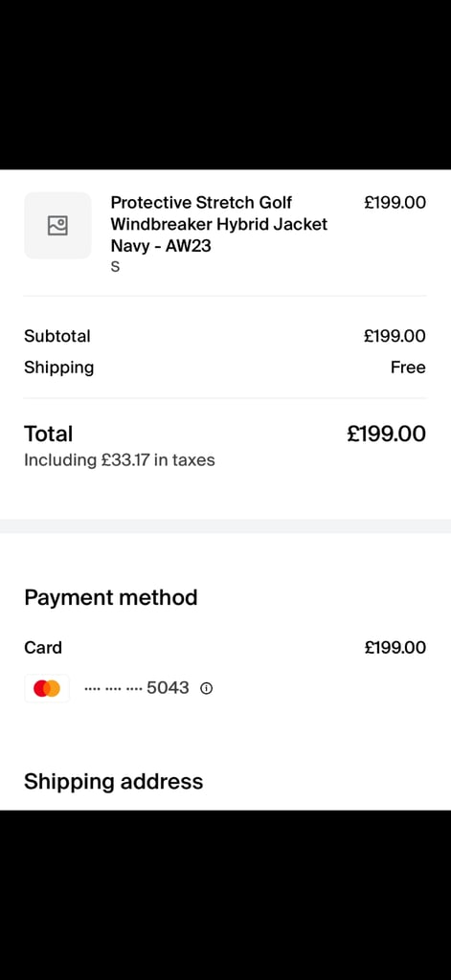
Task: Click the bold Total label
Action: 48,434
